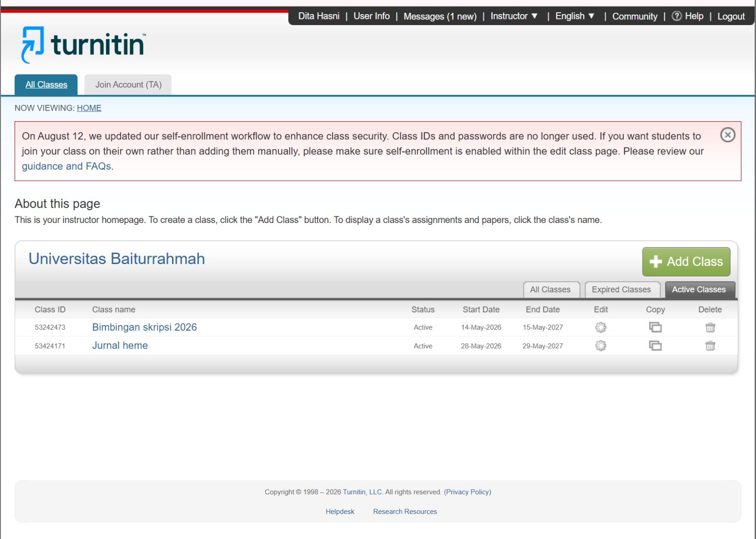Copy the Jurnal heme class

point(655,346)
